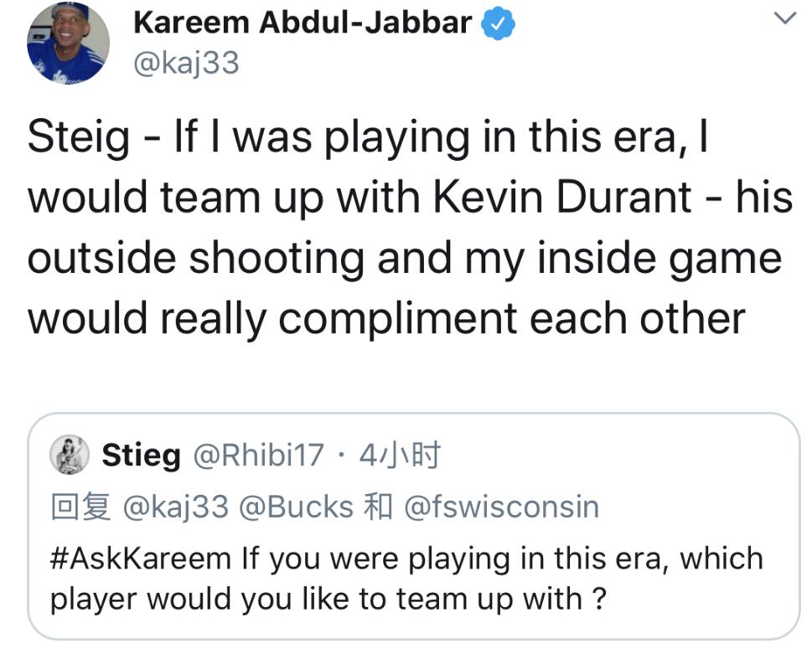Click 'would really compliment each other' line
Screen dimensions: 812x649
pyautogui.click(x=386, y=318)
